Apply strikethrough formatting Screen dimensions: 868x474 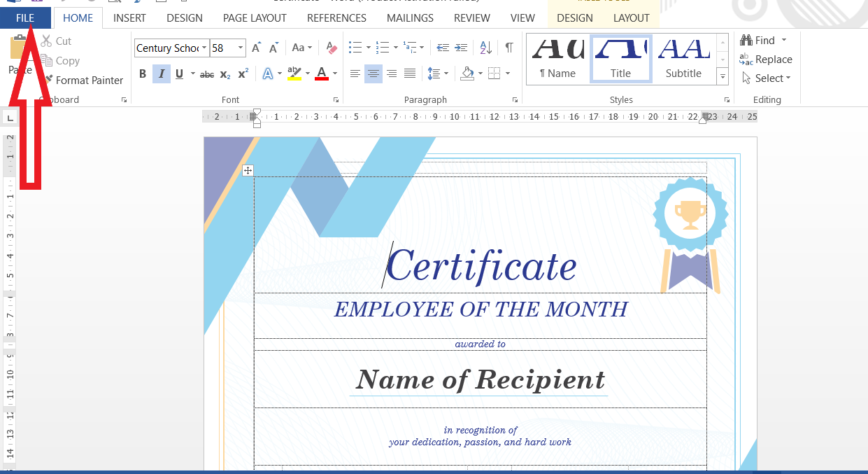click(207, 74)
